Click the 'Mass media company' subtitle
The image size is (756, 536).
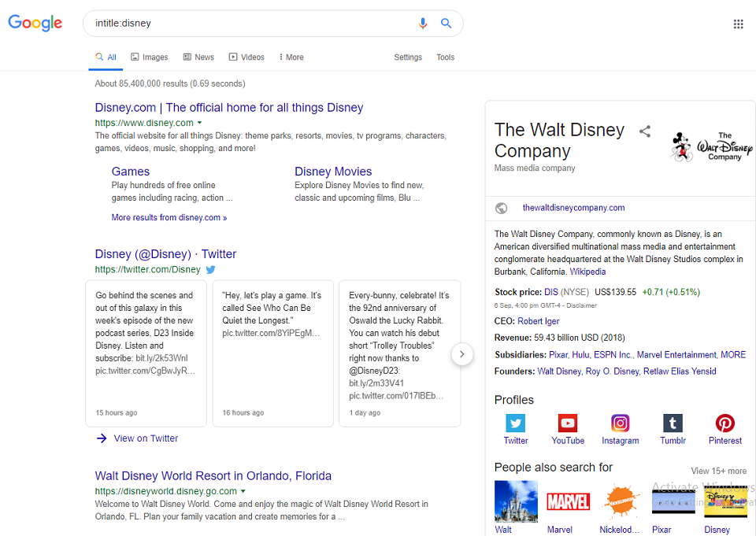tap(535, 168)
